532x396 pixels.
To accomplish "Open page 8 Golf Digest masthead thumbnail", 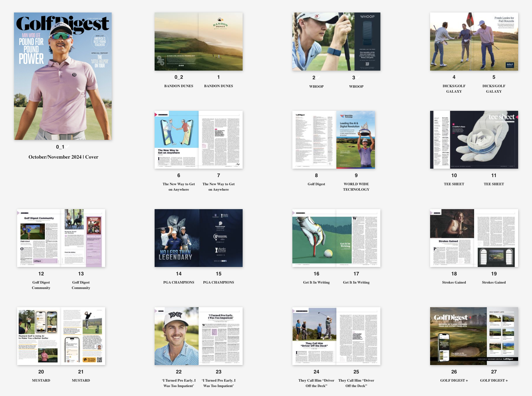I will pyautogui.click(x=314, y=140).
